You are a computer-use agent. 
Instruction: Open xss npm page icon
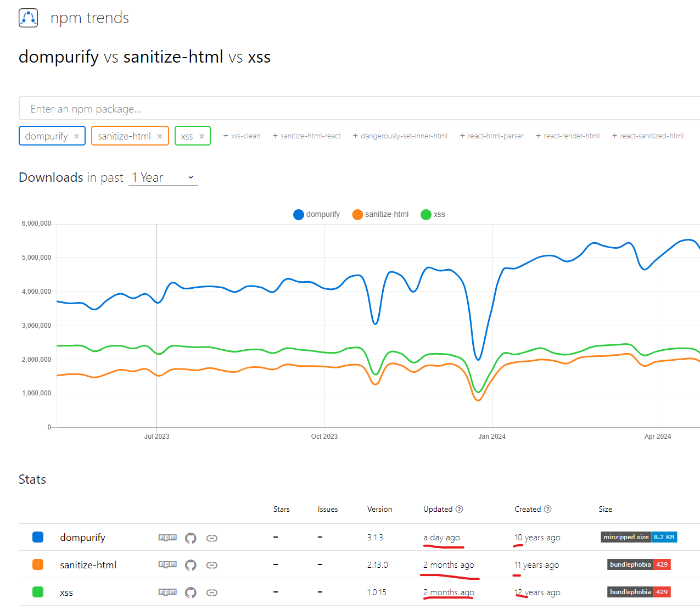click(167, 592)
